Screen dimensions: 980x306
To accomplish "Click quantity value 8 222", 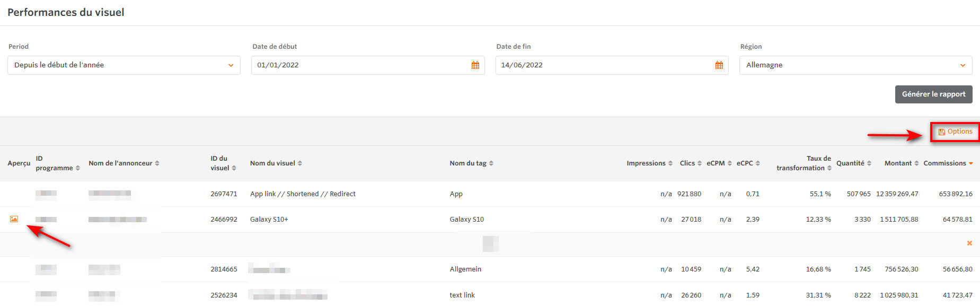I will (x=862, y=295).
